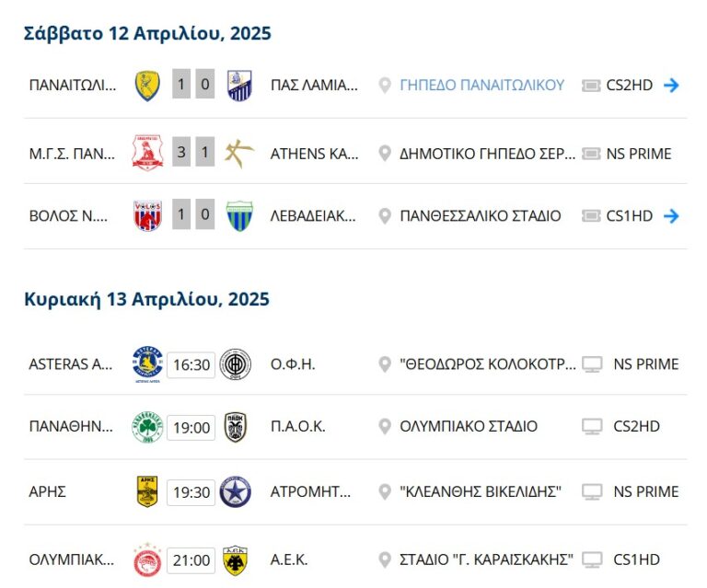Click the 3–1 score of Panserraikos match

click(x=193, y=154)
